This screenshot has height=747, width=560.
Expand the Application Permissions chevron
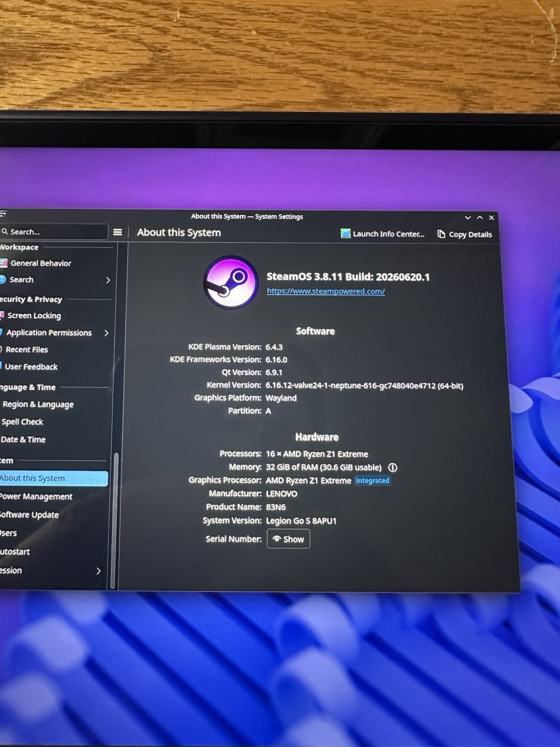pyautogui.click(x=106, y=333)
